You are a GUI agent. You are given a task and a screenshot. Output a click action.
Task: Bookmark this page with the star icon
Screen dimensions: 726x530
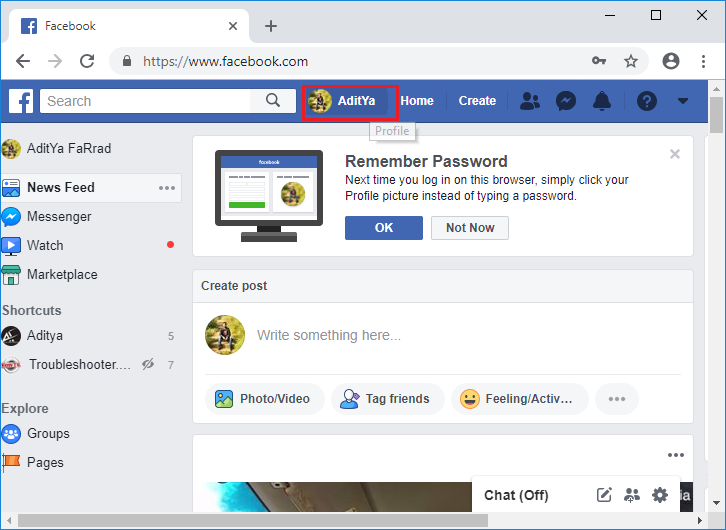631,61
